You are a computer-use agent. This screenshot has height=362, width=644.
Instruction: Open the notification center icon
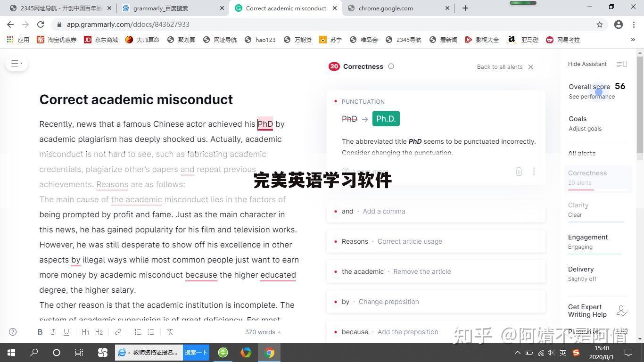(628, 352)
